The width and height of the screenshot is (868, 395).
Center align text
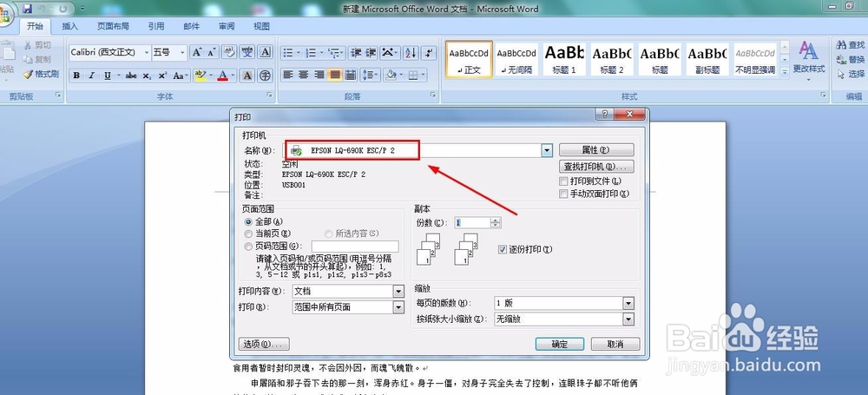tap(303, 75)
